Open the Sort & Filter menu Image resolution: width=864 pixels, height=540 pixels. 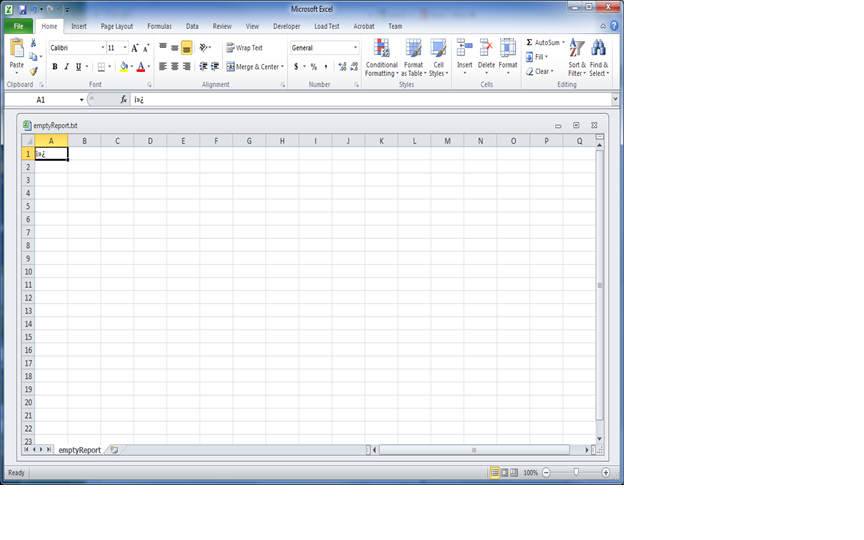577,57
